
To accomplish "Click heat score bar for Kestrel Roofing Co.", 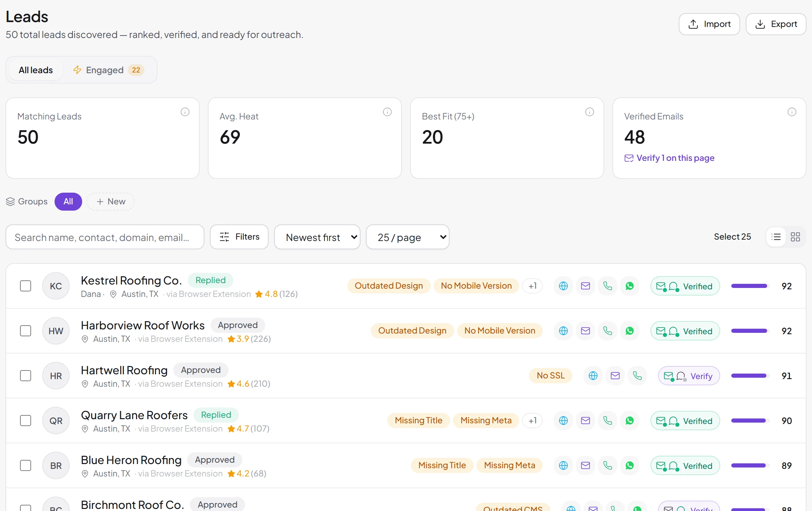I will point(751,286).
